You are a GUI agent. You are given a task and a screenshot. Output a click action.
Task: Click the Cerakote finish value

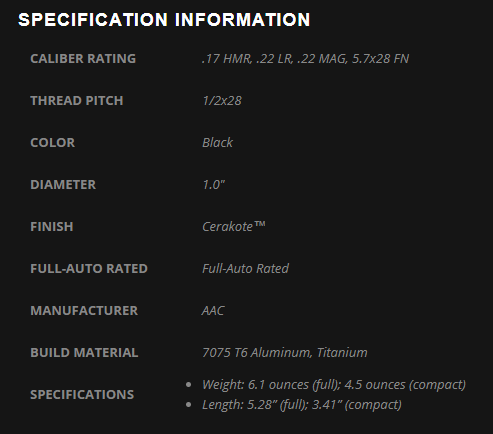234,227
